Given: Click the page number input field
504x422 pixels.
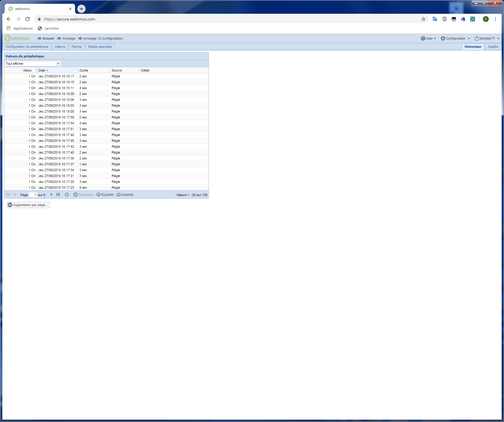Looking at the screenshot, I should [x=33, y=195].
